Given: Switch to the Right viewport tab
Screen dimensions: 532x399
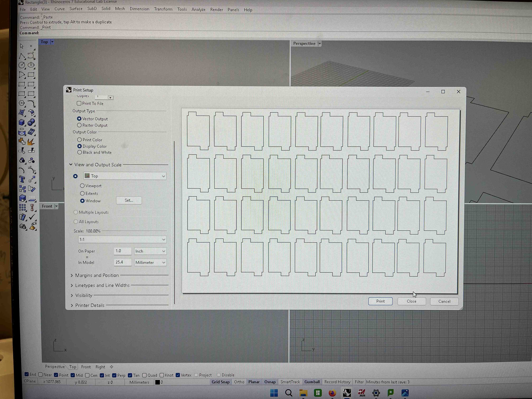Looking at the screenshot, I should 100,367.
